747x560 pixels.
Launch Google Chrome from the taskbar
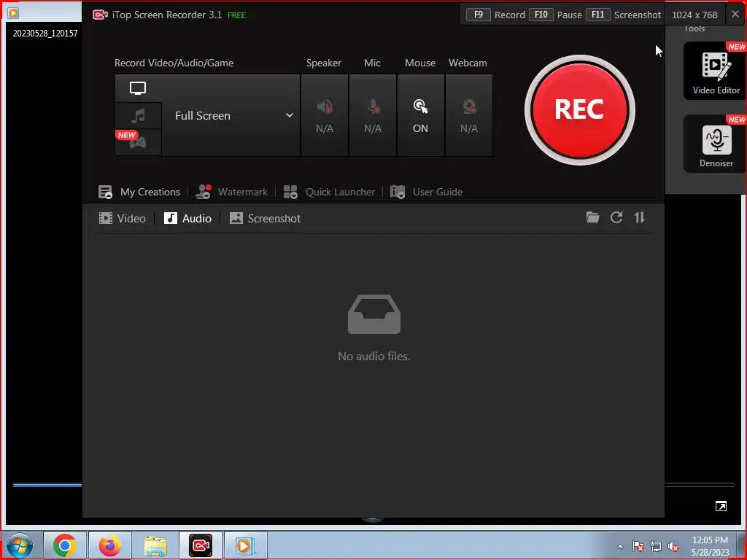[x=65, y=545]
